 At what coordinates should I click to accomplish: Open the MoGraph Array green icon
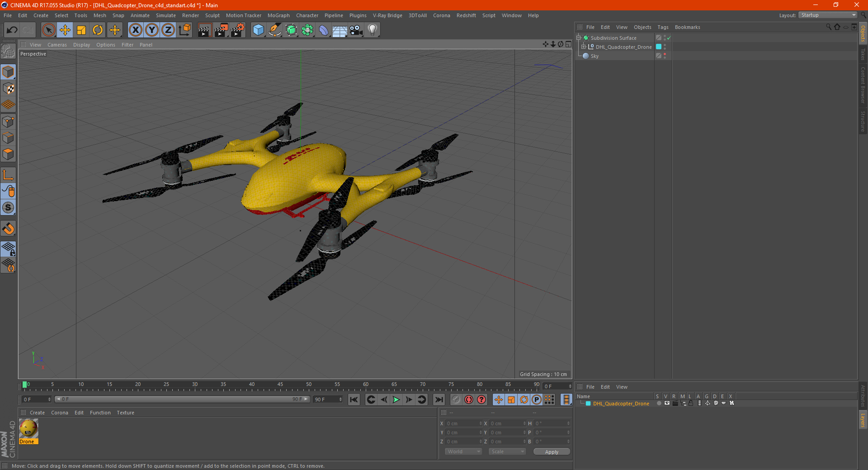(307, 30)
